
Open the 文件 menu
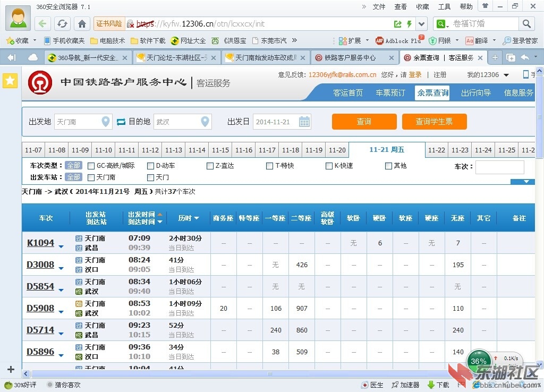coord(379,6)
